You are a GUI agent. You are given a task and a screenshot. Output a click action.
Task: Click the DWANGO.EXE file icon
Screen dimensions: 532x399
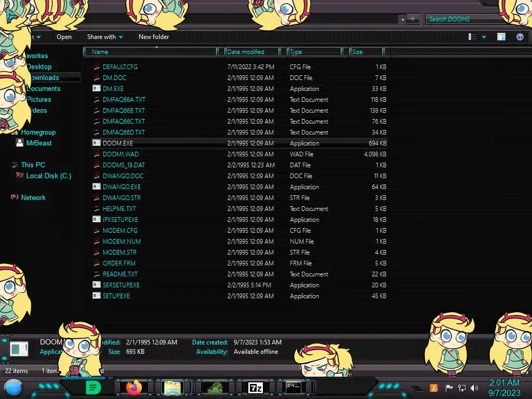click(97, 187)
